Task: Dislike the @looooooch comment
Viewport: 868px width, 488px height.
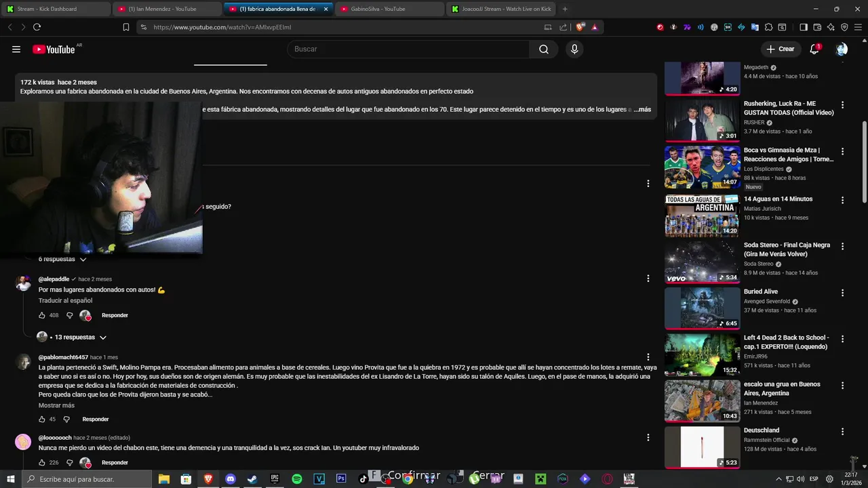Action: pyautogui.click(x=69, y=462)
